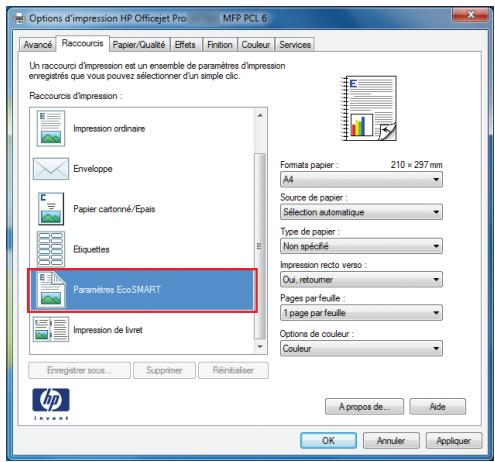The width and height of the screenshot is (495, 462).
Task: Go to the Finition tab
Action: coord(220,45)
